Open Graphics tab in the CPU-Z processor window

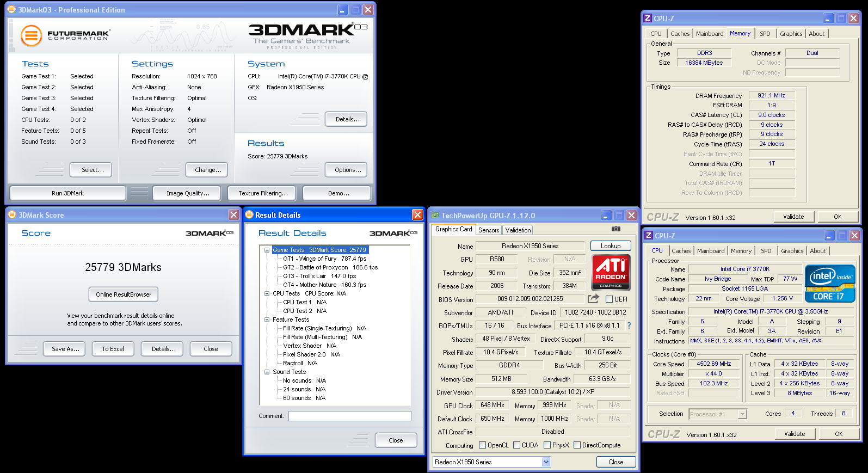(792, 251)
